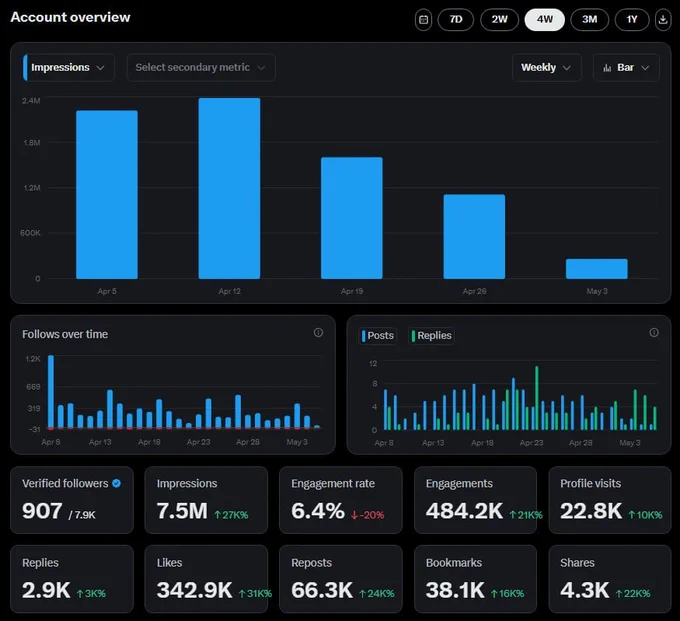Select the 2W time range
680x621 pixels.
[500, 20]
